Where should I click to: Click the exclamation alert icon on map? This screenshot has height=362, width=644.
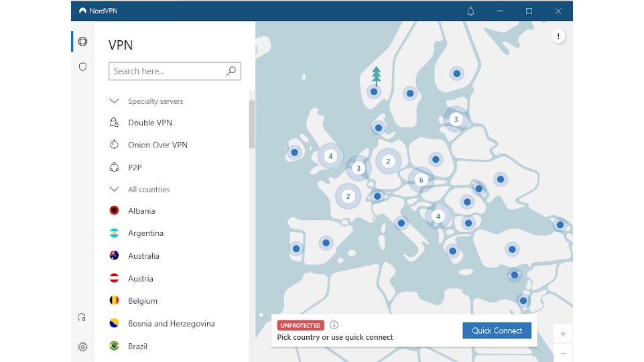[558, 37]
